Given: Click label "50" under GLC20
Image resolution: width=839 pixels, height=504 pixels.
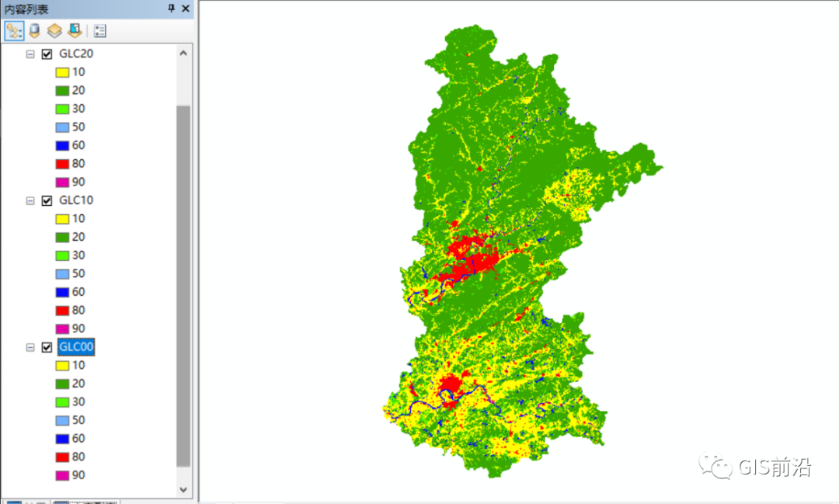Looking at the screenshot, I should click(x=78, y=127).
